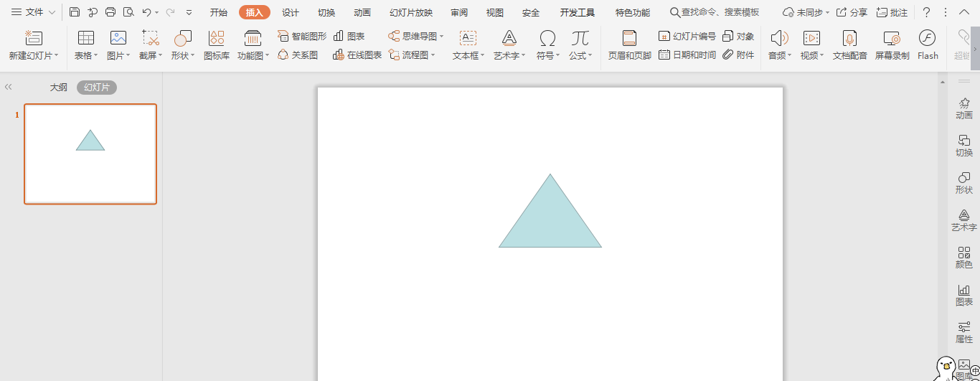Insert a 公式 formula
Image resolution: width=980 pixels, height=381 pixels.
pos(580,44)
